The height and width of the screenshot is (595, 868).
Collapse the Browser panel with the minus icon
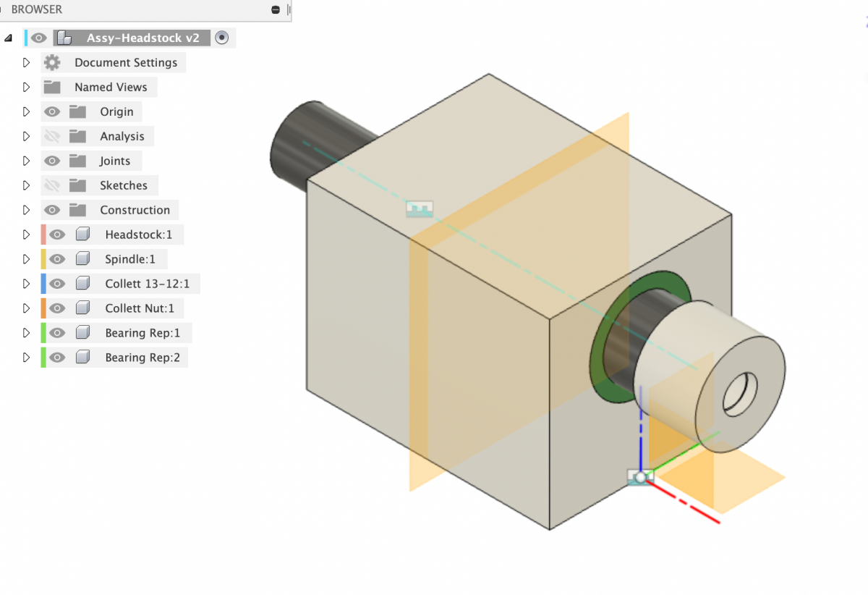tap(275, 9)
